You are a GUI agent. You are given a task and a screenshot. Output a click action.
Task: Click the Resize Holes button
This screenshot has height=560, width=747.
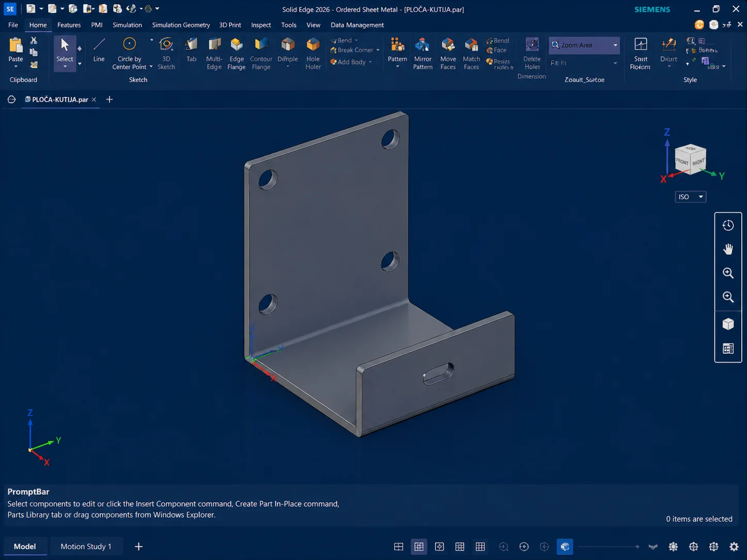coord(500,64)
